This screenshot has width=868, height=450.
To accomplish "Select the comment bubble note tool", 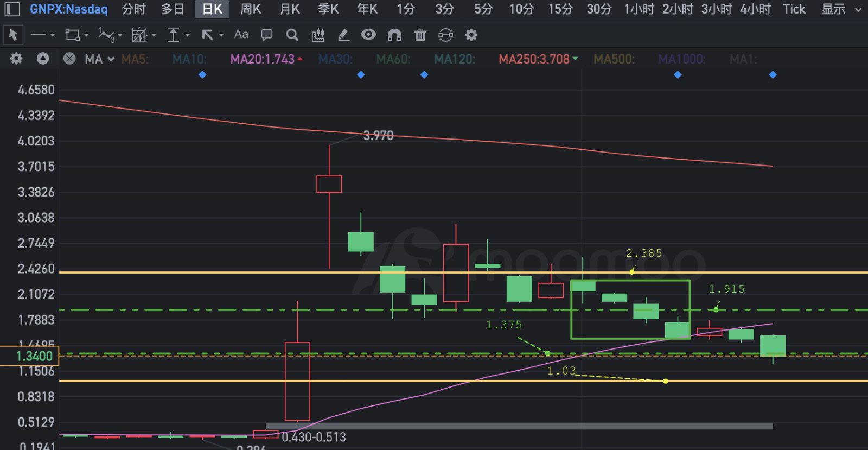I will [x=267, y=35].
